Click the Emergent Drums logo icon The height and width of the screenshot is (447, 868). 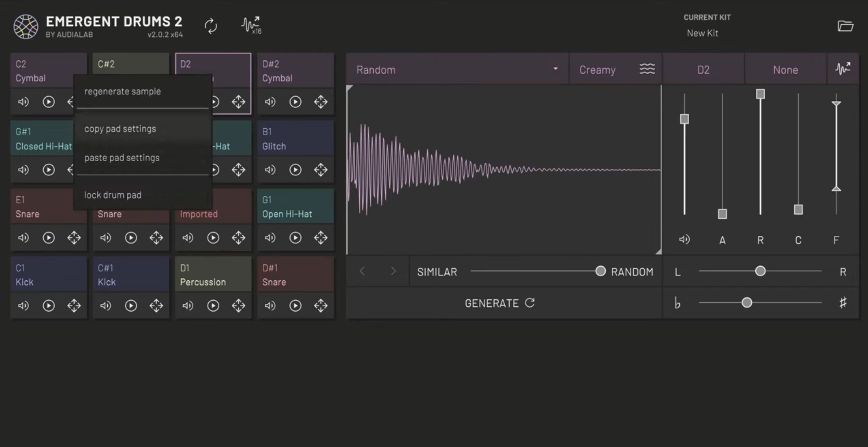coord(25,27)
